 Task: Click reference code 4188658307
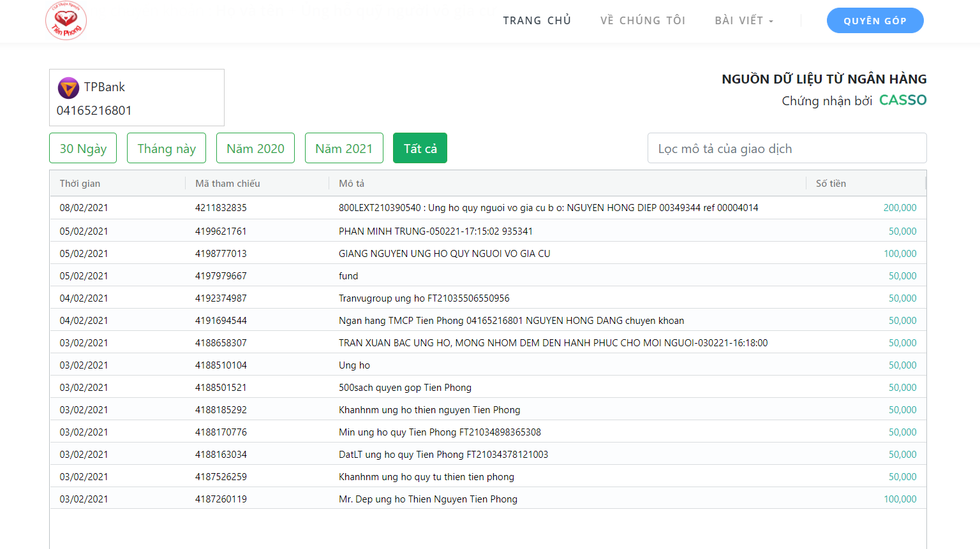pyautogui.click(x=221, y=343)
